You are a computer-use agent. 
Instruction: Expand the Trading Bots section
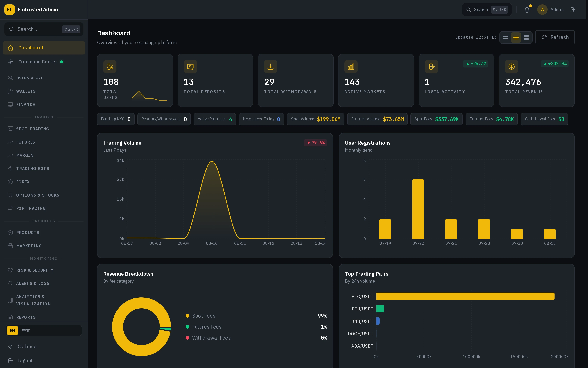[44, 169]
